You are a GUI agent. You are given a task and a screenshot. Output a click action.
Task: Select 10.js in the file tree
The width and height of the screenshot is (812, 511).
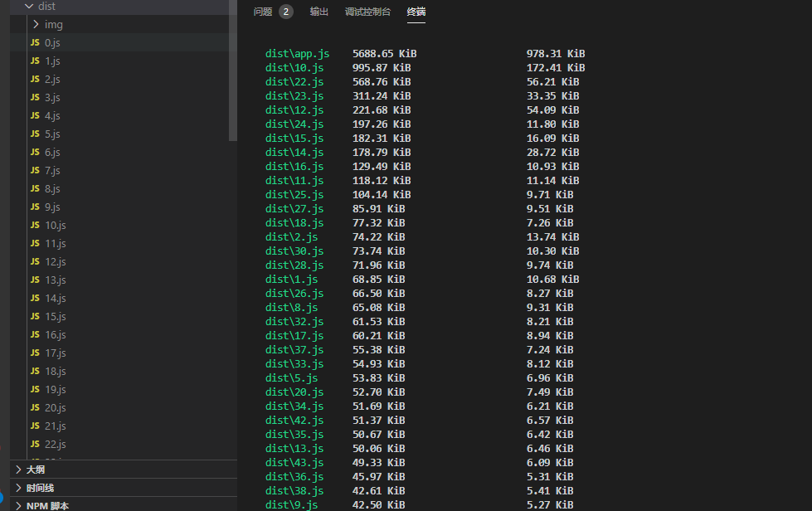click(56, 225)
